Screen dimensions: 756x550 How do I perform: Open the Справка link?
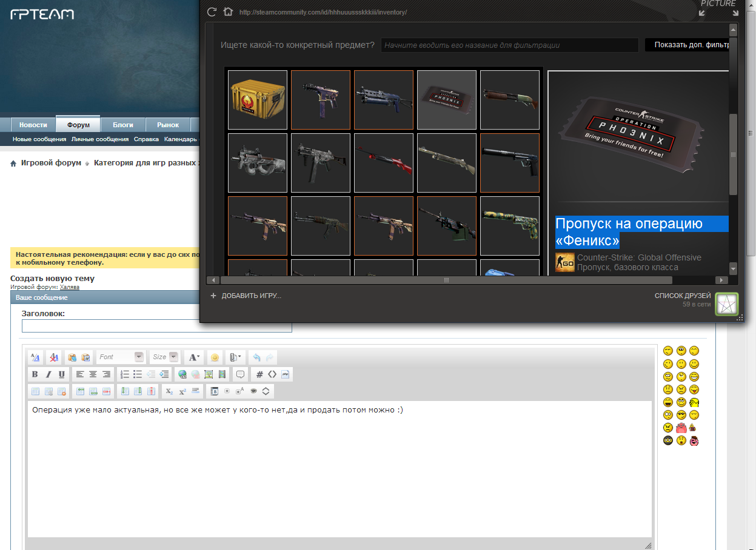pyautogui.click(x=146, y=139)
